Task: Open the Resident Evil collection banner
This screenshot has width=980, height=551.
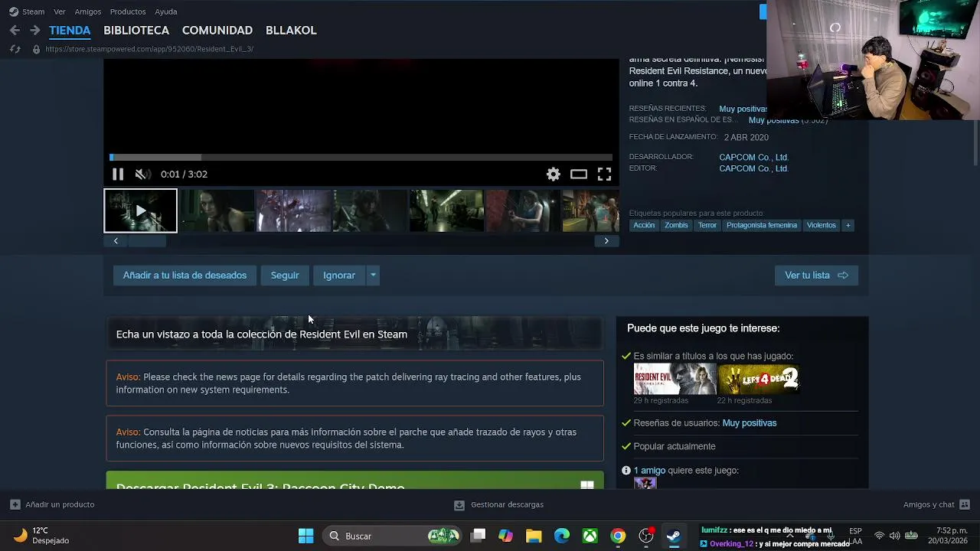Action: [x=355, y=334]
